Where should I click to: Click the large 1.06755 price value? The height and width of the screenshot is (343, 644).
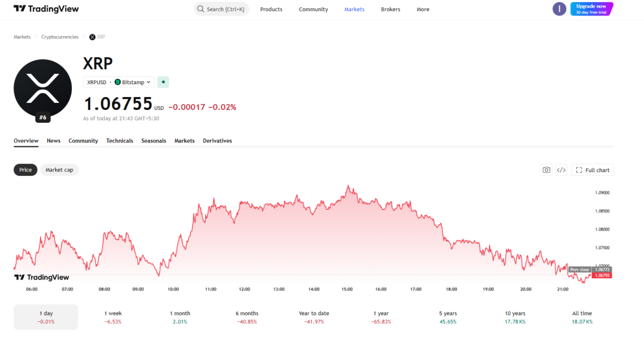point(118,103)
